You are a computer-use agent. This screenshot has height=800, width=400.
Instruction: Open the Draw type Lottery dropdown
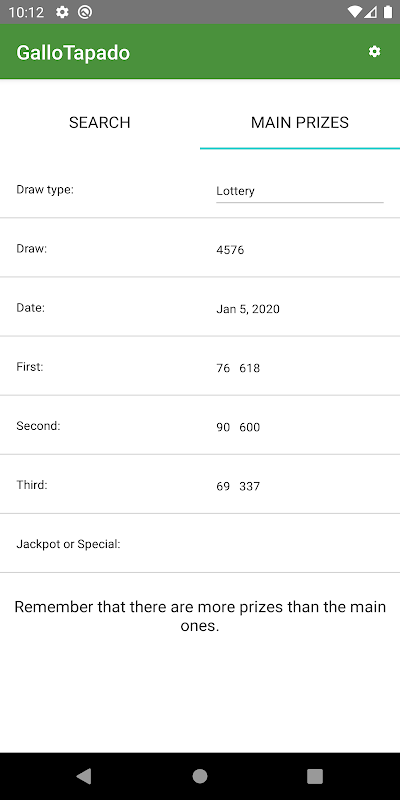click(x=300, y=191)
